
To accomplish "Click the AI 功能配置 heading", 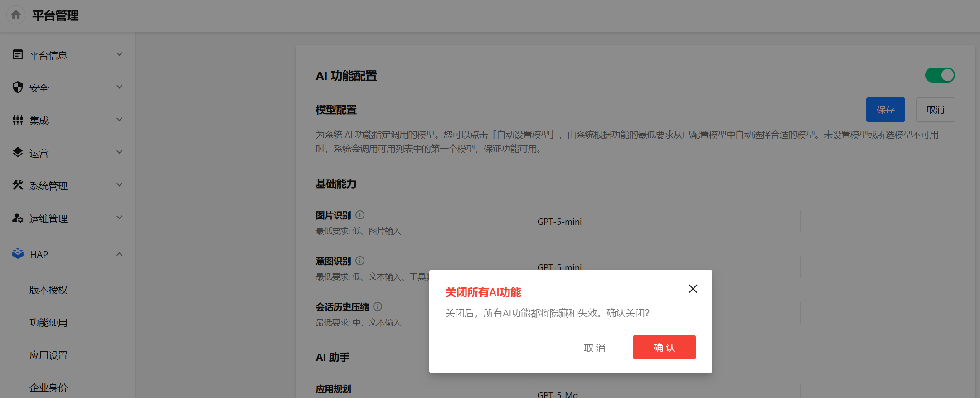I will click(x=346, y=76).
